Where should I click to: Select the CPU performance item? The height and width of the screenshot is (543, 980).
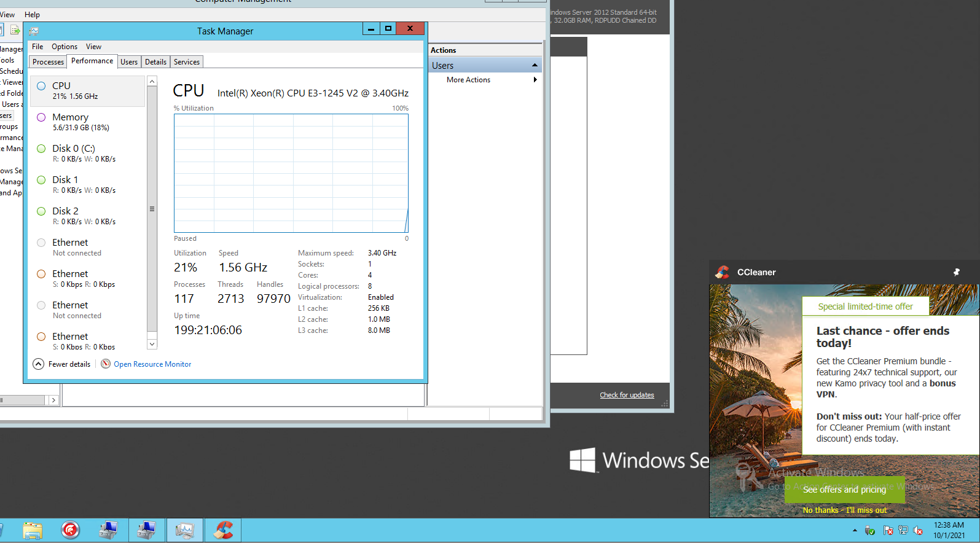pyautogui.click(x=87, y=91)
